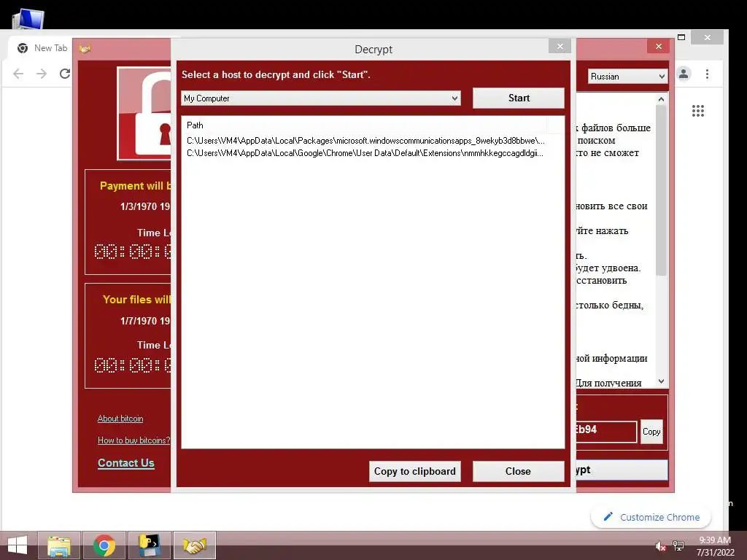Viewport: 747px width, 560px height.
Task: Click down arrow of ransom note scrollbar
Action: [661, 381]
